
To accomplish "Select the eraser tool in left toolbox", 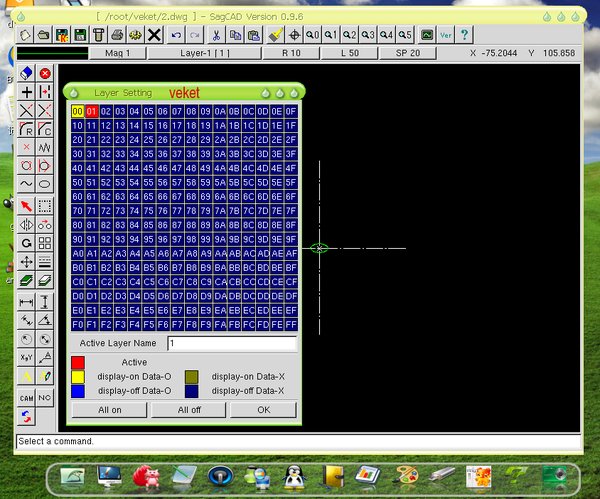I will 27,73.
